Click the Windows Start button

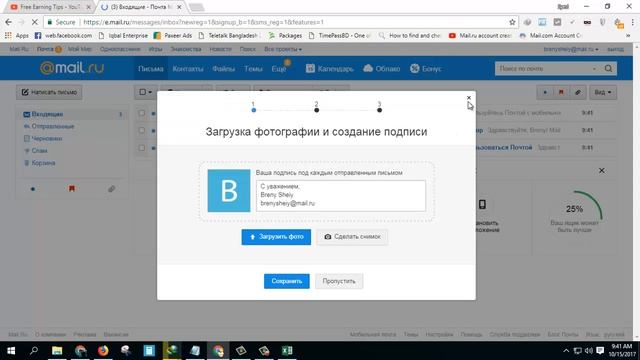(11, 351)
